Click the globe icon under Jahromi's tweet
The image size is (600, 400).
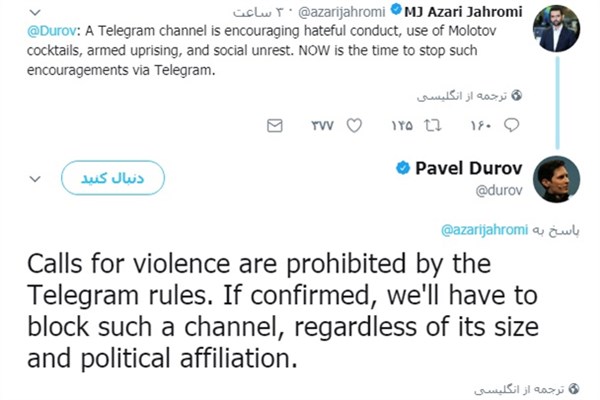coord(516,96)
